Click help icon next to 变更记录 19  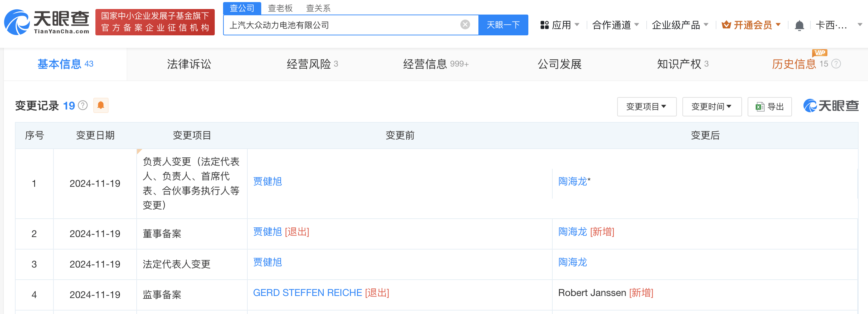click(x=83, y=105)
